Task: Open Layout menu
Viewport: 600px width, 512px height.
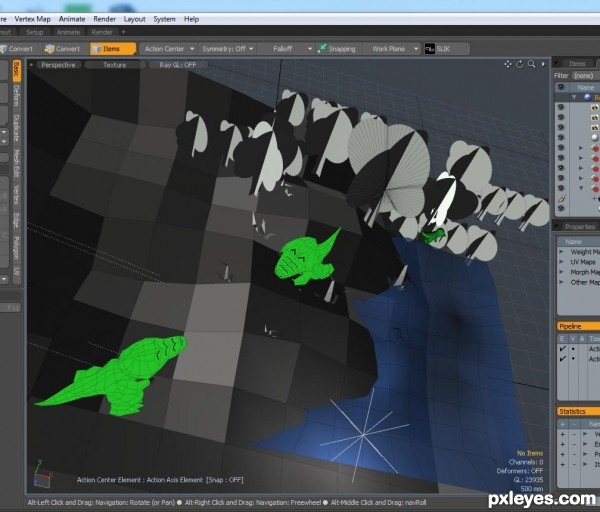Action: [134, 19]
